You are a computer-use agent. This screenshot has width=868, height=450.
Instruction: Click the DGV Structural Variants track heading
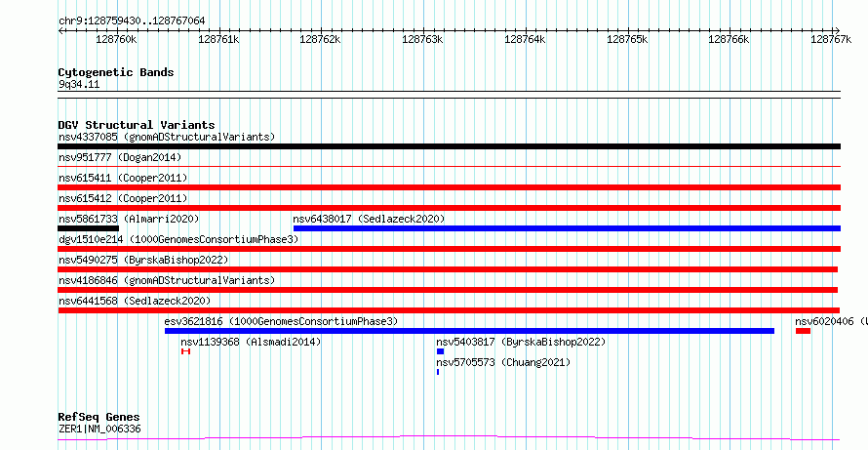click(x=137, y=125)
